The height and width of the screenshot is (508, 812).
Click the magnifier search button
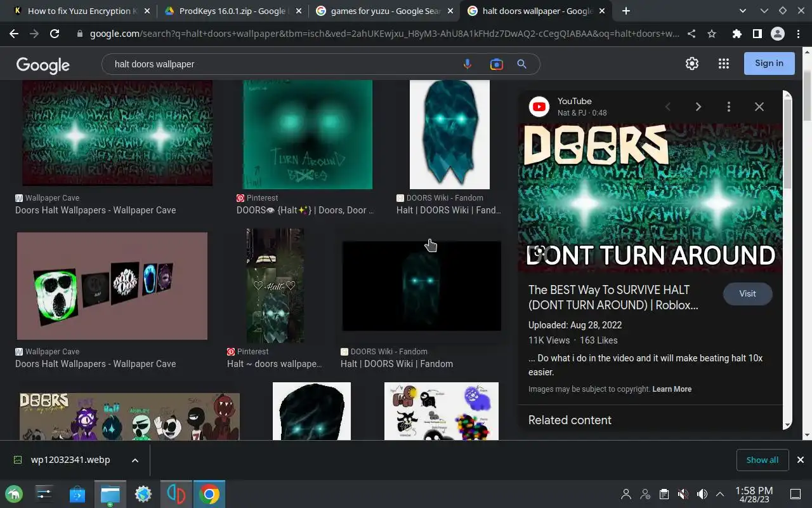pos(521,64)
